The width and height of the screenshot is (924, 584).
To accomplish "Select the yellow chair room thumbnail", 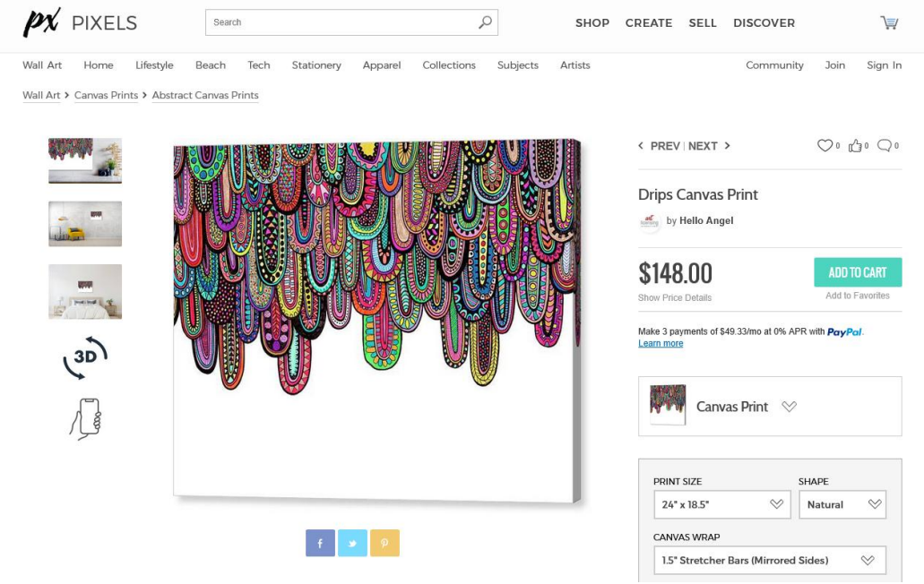I will coord(85,224).
